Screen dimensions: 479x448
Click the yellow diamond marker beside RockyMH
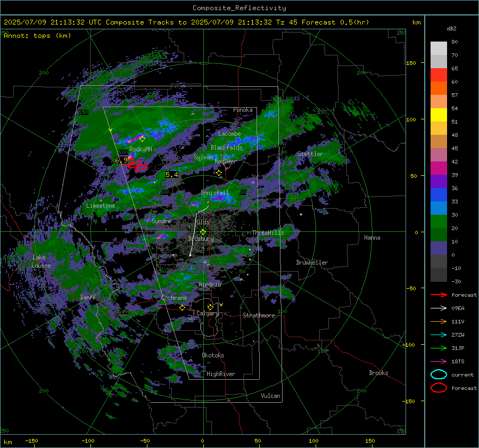click(x=142, y=139)
